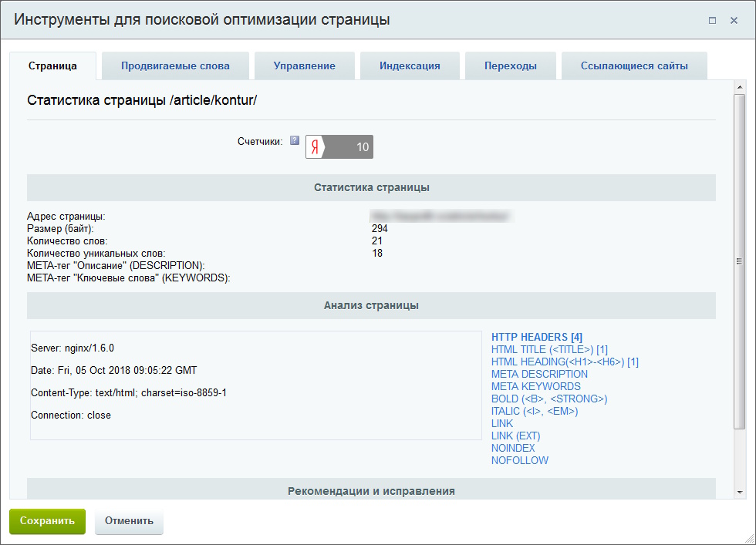Switch to the Продвигаемые слова tab
Viewport: 756px width, 545px height.
175,66
